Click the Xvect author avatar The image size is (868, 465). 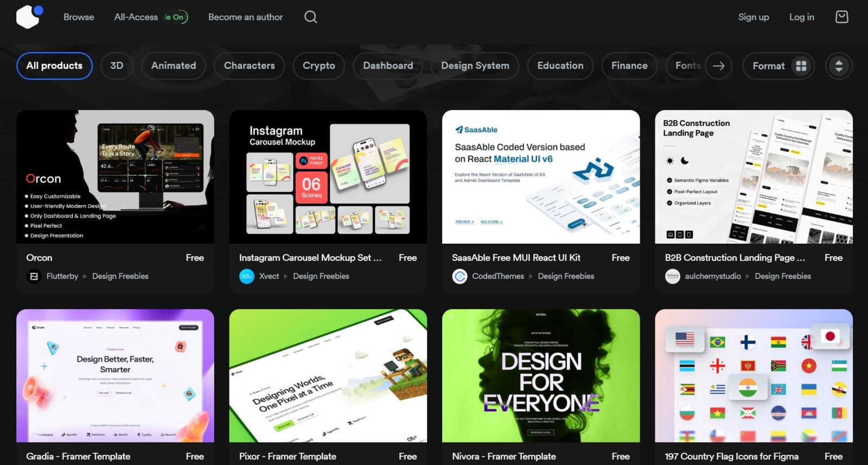click(247, 276)
